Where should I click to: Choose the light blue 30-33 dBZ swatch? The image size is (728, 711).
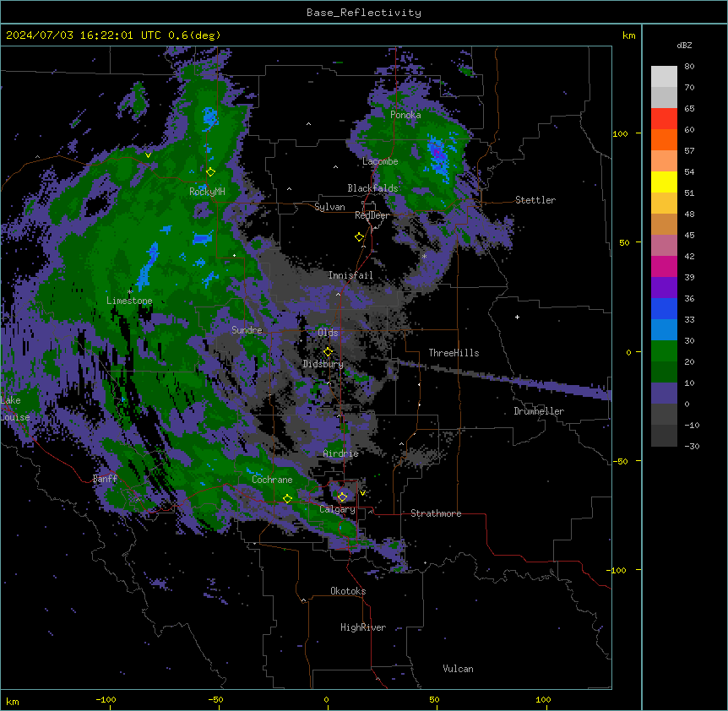pyautogui.click(x=664, y=329)
